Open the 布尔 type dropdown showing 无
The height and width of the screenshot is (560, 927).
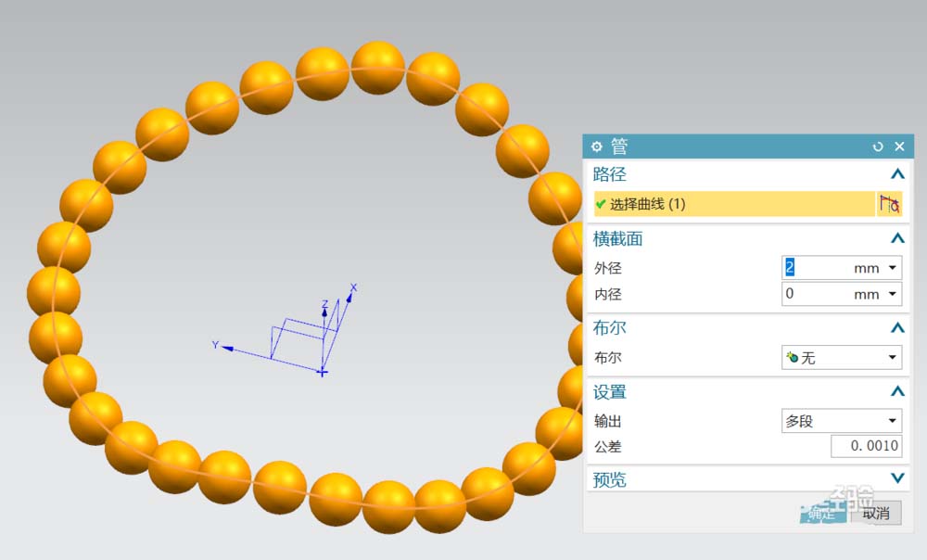[842, 357]
